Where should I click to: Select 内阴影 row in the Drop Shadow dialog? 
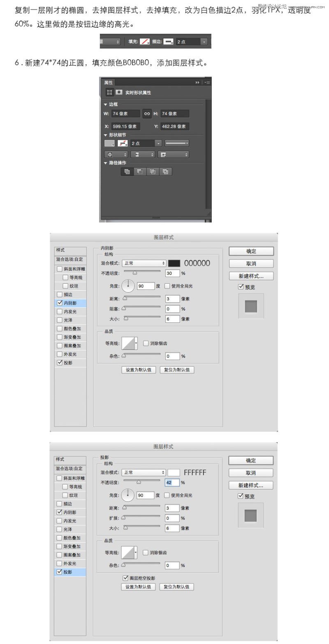coord(70,512)
